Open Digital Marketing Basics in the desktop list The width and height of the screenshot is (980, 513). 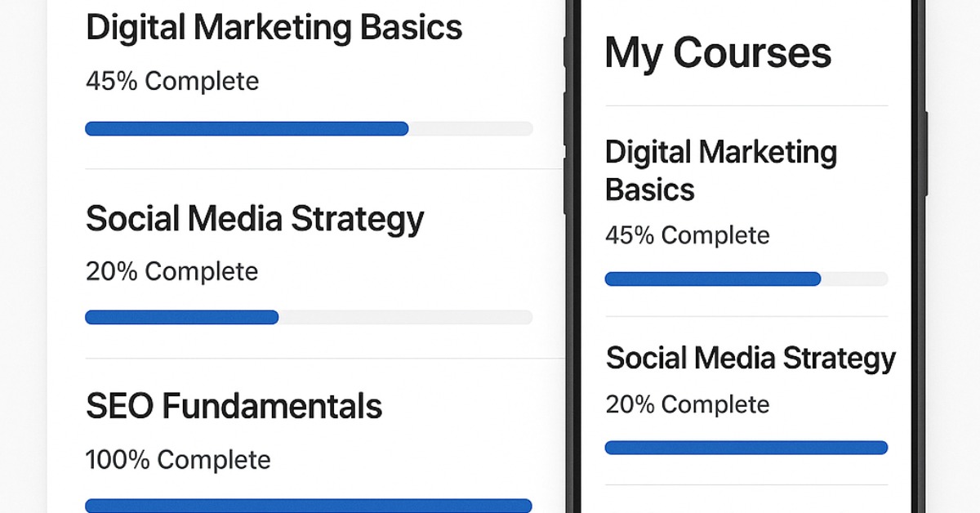(x=274, y=28)
